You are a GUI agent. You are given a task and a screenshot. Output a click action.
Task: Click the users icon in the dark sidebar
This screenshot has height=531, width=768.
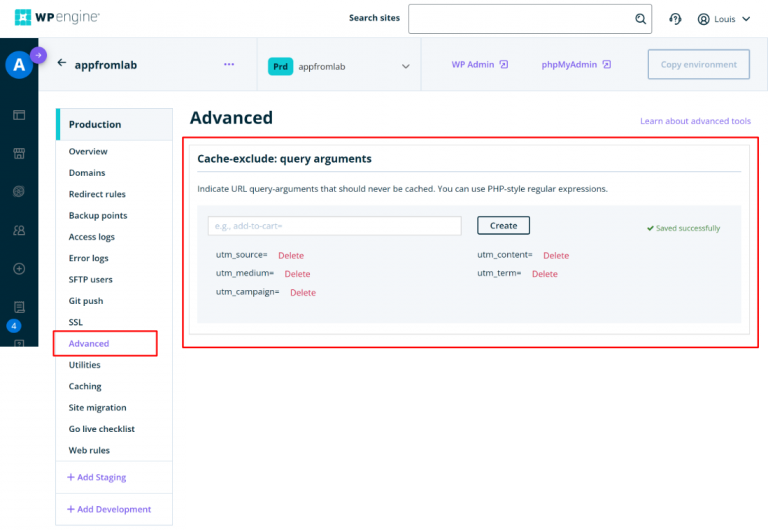click(x=19, y=230)
